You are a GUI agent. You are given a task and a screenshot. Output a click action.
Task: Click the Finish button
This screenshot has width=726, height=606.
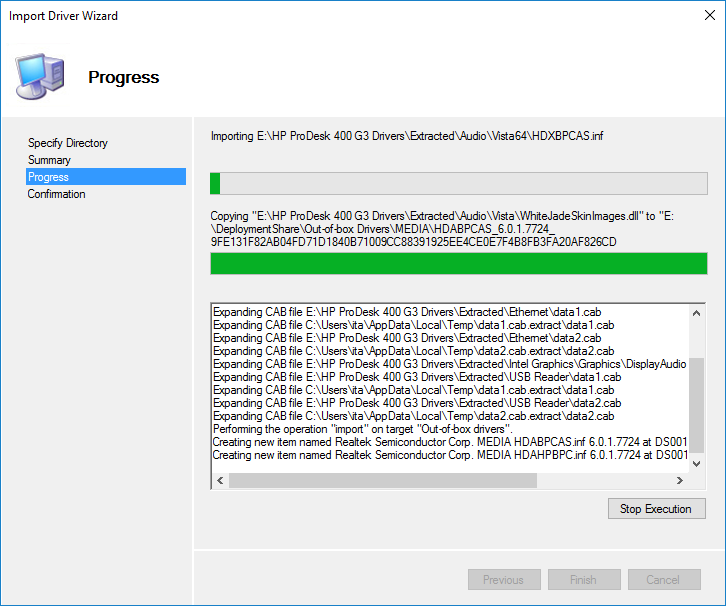(x=583, y=580)
